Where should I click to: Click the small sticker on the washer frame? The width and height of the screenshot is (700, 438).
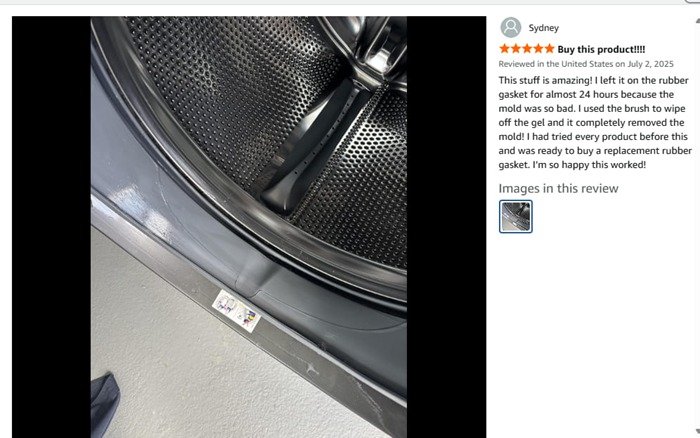[x=236, y=311]
